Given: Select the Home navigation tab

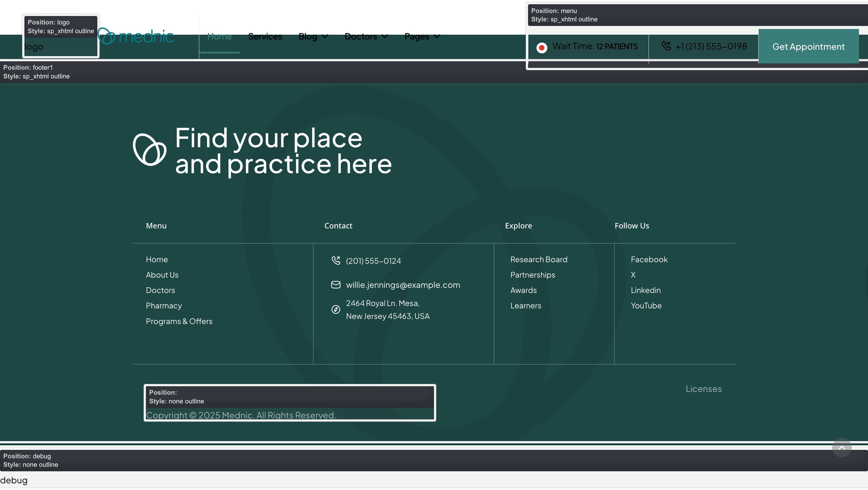Looking at the screenshot, I should point(219,37).
